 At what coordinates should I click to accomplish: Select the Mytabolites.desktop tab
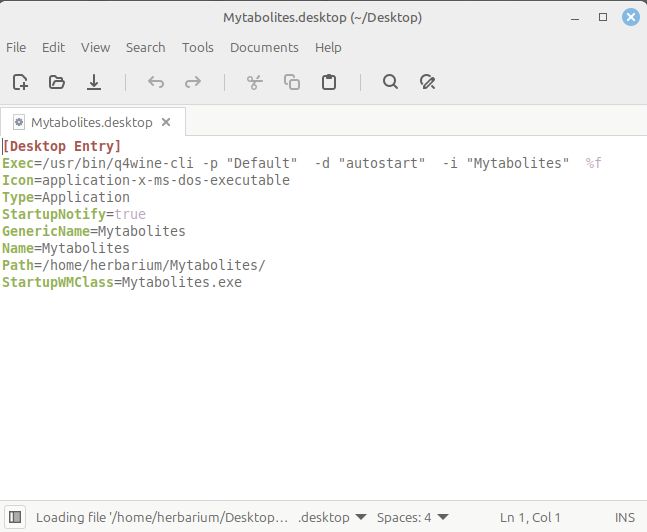[x=91, y=122]
